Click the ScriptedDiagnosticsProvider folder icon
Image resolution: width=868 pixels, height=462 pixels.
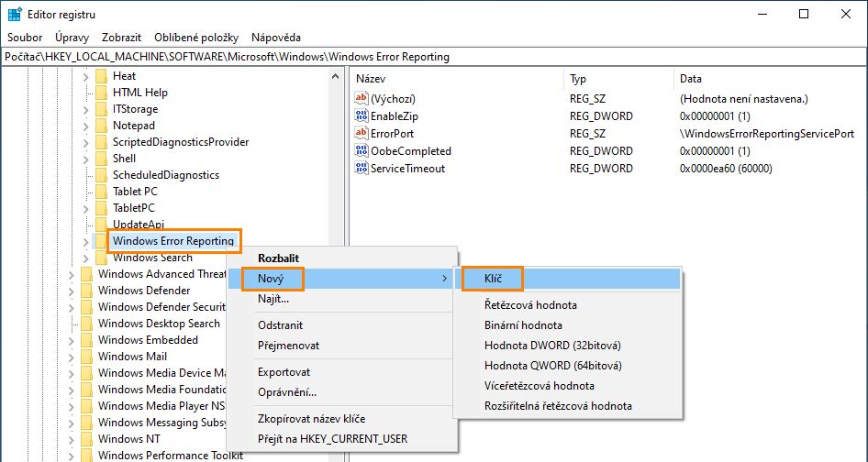pyautogui.click(x=101, y=142)
